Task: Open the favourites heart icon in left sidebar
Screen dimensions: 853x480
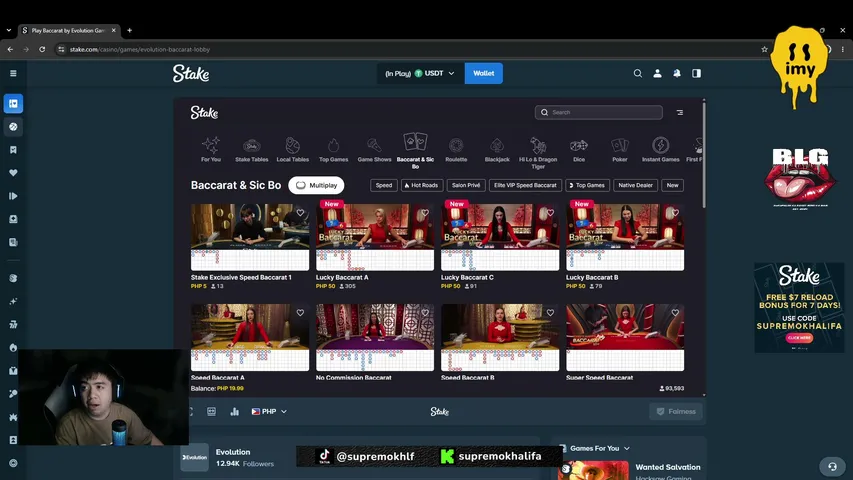Action: click(x=13, y=173)
